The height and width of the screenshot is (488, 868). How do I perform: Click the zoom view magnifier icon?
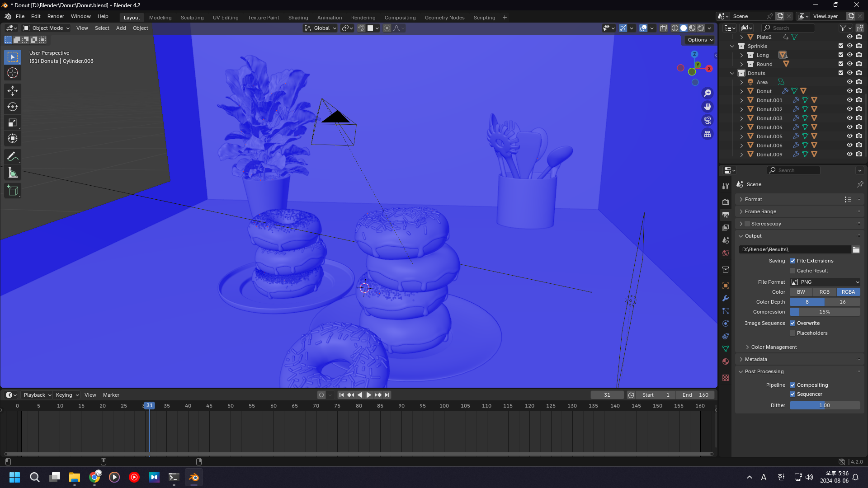click(x=708, y=93)
